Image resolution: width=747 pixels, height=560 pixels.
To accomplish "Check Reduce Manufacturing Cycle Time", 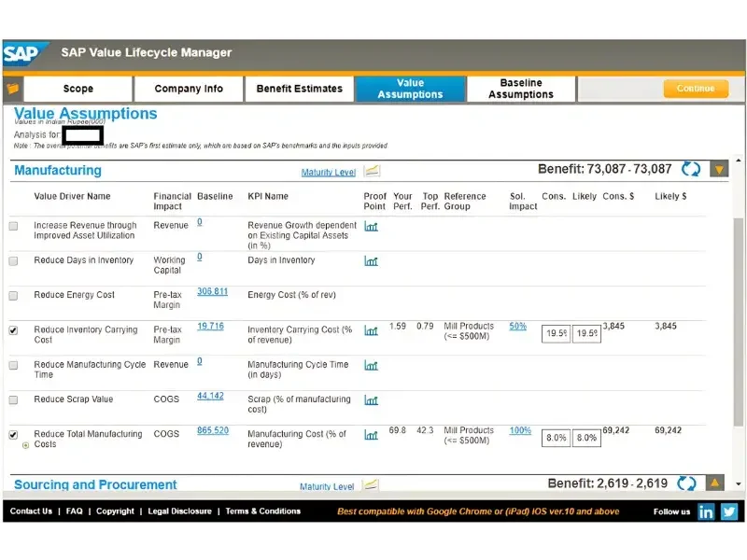I will pos(13,365).
